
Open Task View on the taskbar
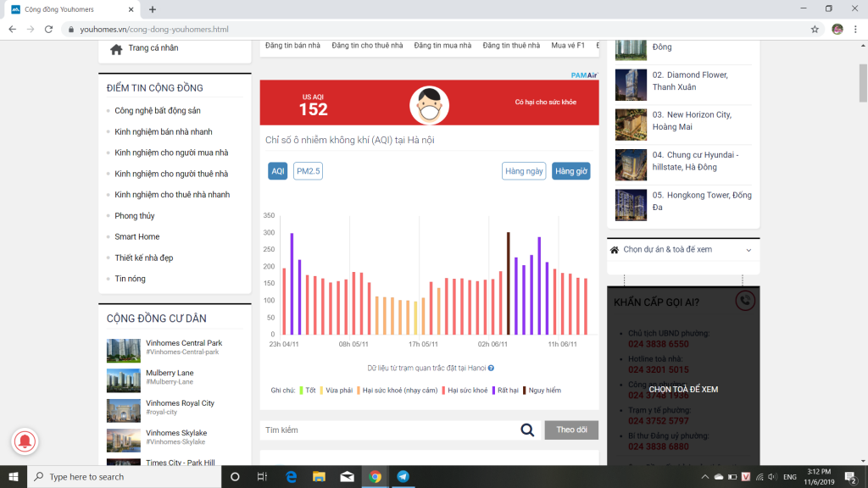(263, 476)
